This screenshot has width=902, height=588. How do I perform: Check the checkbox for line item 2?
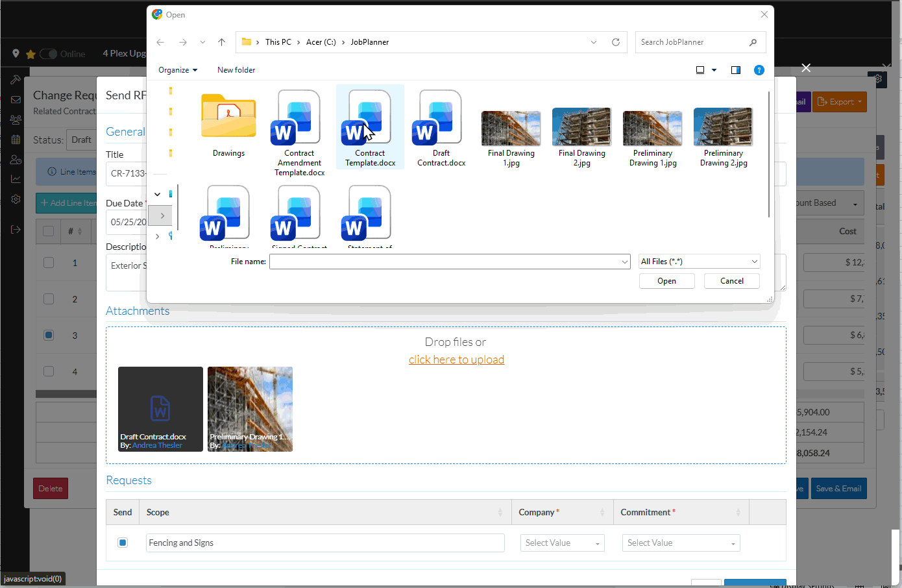[x=49, y=299]
